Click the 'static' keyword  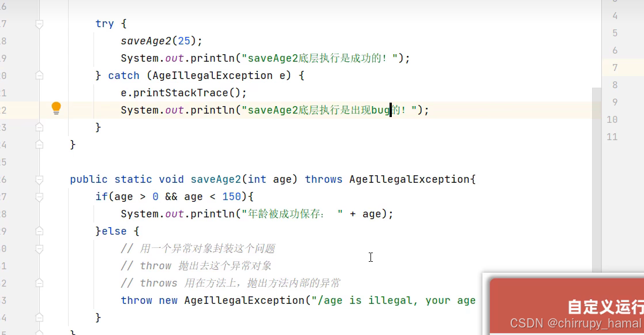pyautogui.click(x=133, y=179)
